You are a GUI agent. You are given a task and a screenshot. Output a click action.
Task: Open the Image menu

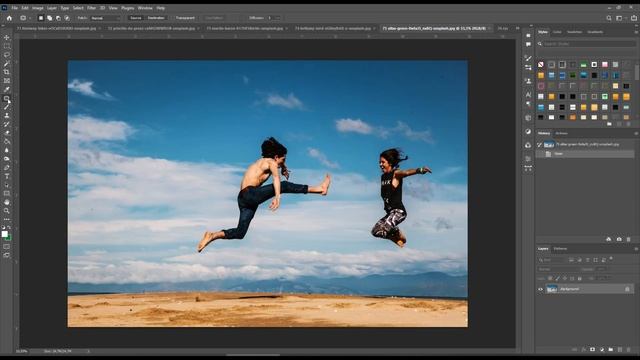point(38,8)
